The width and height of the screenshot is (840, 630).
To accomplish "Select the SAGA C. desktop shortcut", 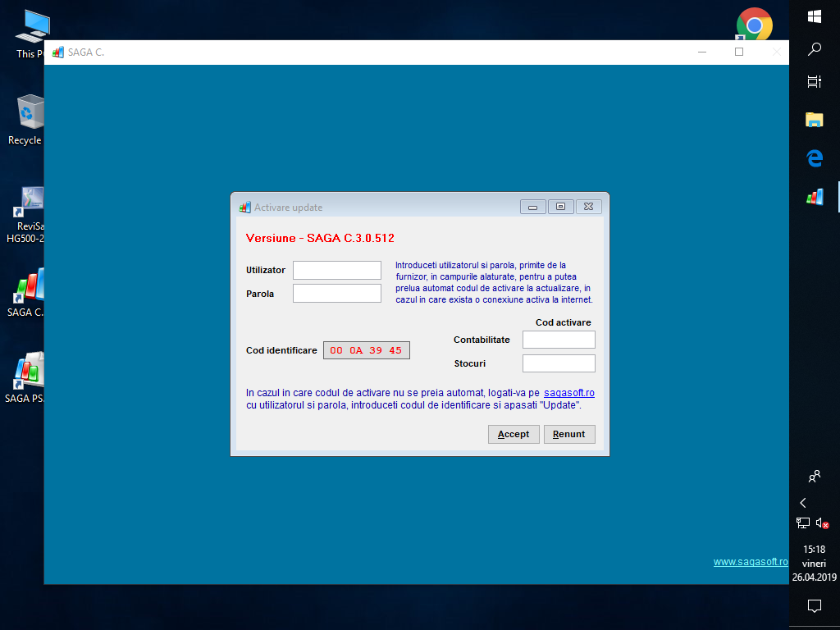I will click(26, 292).
